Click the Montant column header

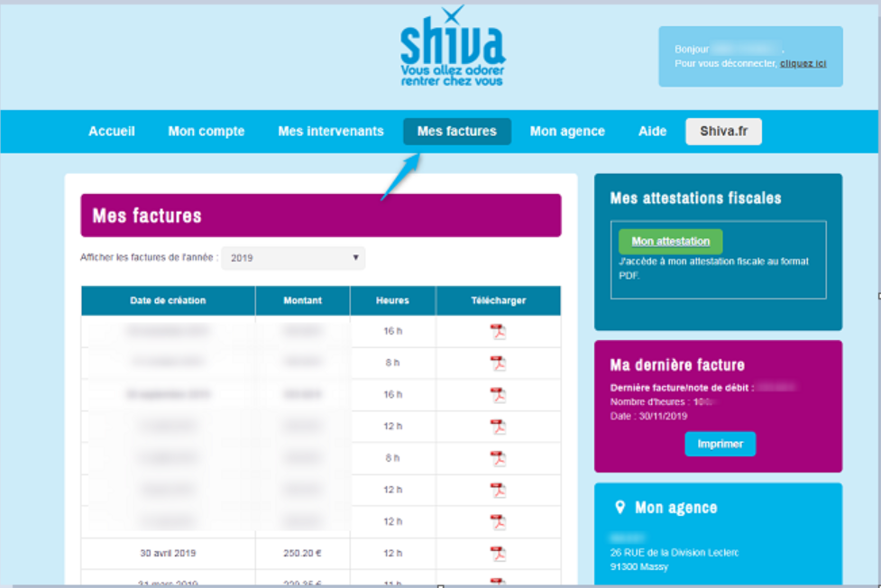click(x=303, y=300)
